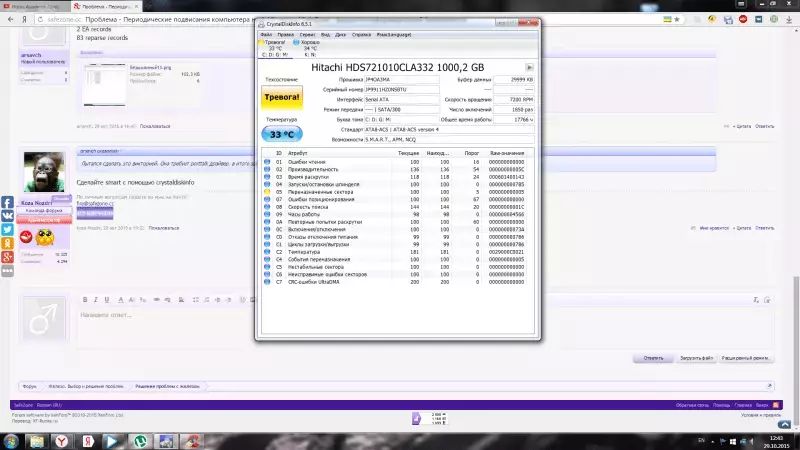Click the Yandex Я icon by address bar
800x450 pixels.
tap(24, 19)
